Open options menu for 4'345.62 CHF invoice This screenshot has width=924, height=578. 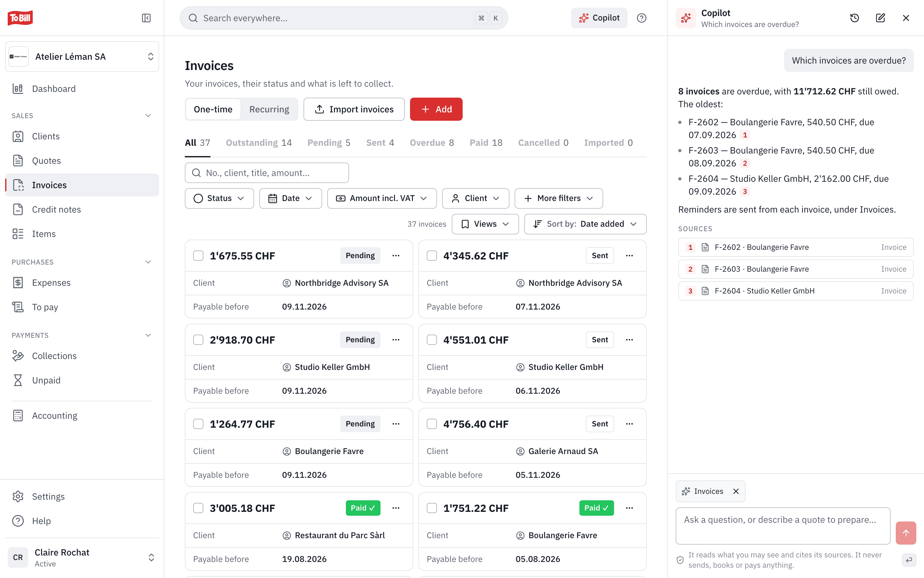pyautogui.click(x=629, y=255)
